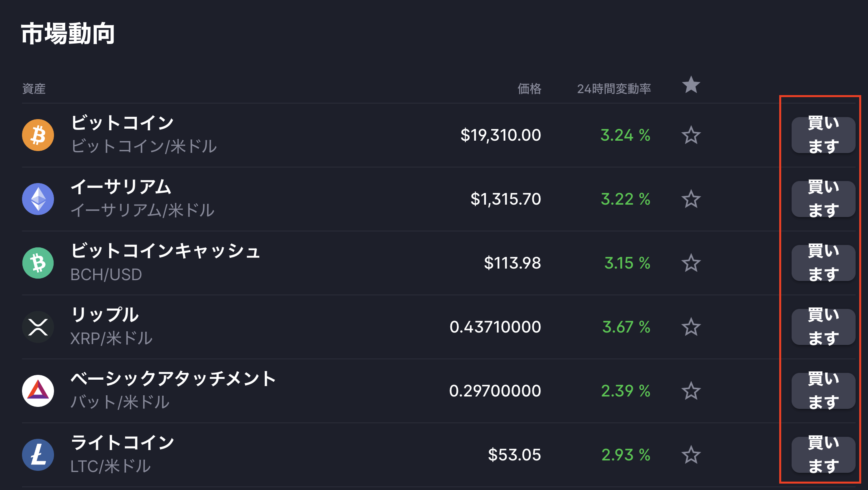The width and height of the screenshot is (868, 490).
Task: Sort by favorites using header star icon
Action: [691, 85]
